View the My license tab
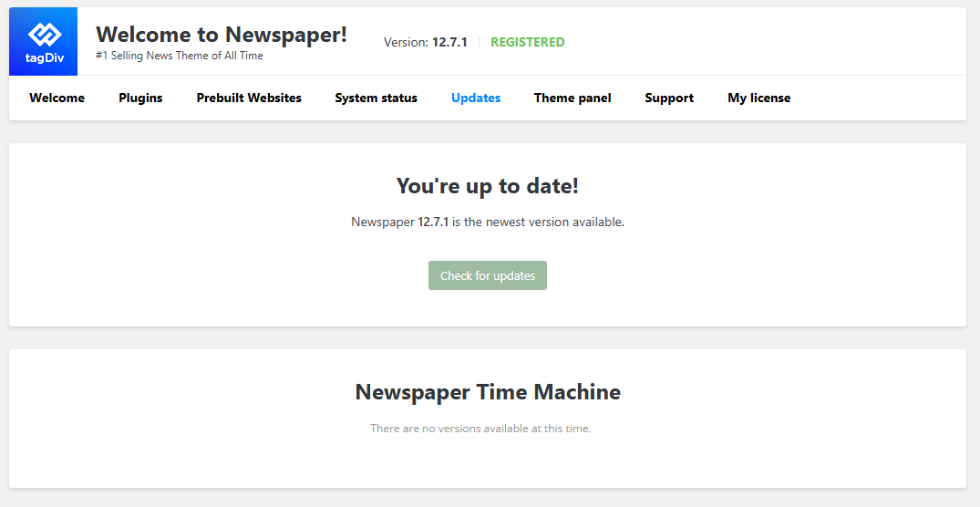The height and width of the screenshot is (507, 980). 758,98
